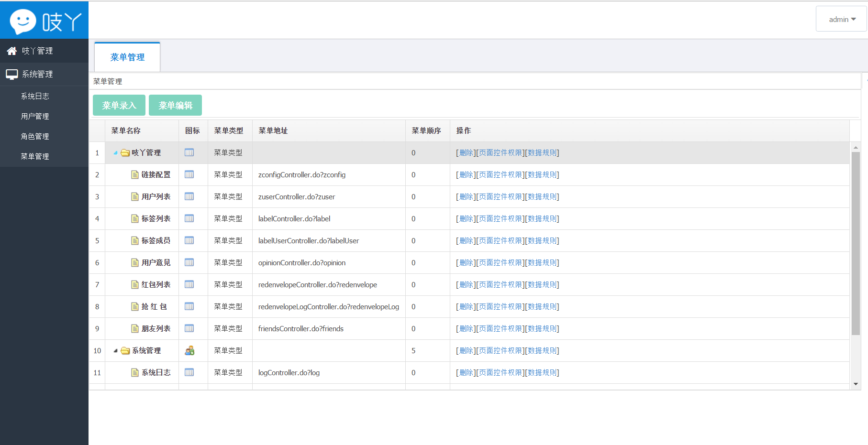This screenshot has width=868, height=445.
Task: Click the page icon next to 链接配置
Action: (x=135, y=175)
